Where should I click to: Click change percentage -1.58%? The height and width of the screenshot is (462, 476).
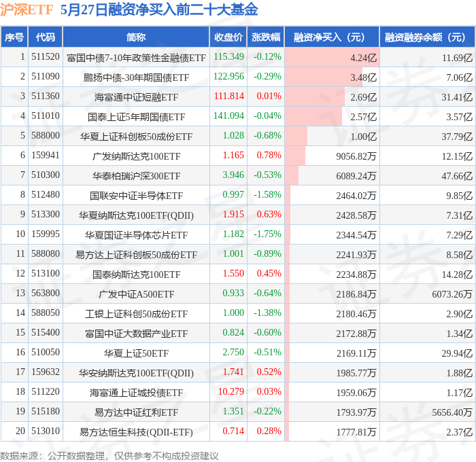click(267, 195)
